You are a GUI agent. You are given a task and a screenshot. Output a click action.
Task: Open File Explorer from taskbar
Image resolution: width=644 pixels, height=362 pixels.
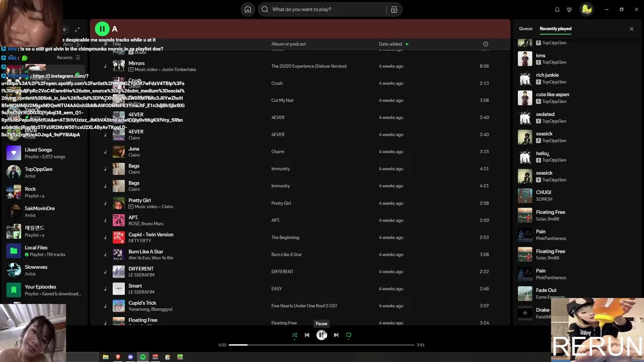pyautogui.click(x=106, y=357)
